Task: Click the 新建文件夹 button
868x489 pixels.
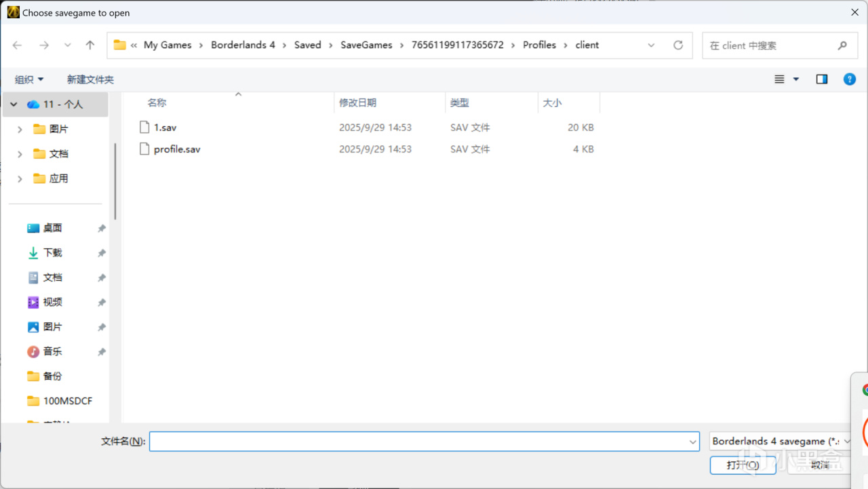Action: pos(90,79)
